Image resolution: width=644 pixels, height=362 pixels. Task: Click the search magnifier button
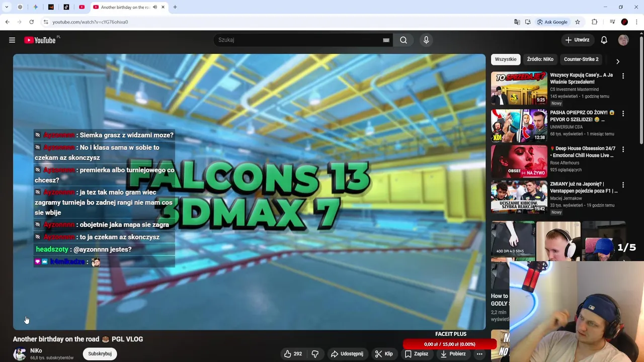click(x=404, y=40)
